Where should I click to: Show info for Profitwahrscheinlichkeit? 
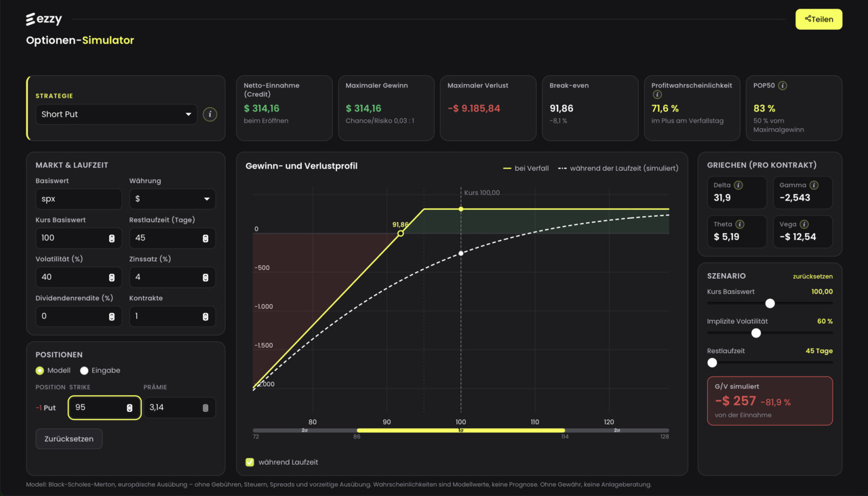click(x=657, y=96)
